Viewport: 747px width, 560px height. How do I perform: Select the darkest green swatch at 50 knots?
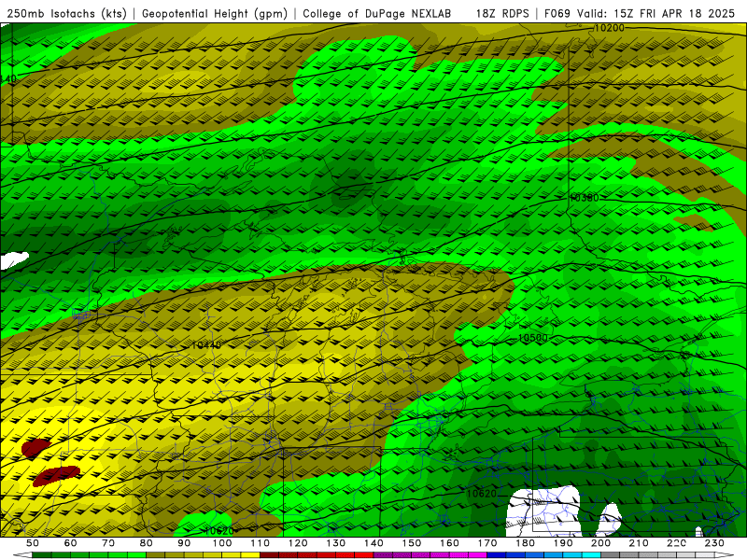[42, 555]
